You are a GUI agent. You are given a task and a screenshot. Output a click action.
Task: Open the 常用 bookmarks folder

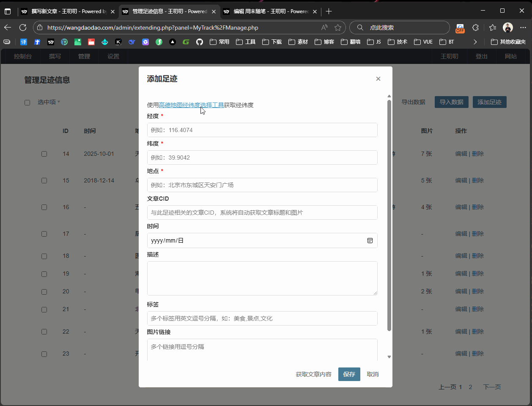pyautogui.click(x=219, y=42)
